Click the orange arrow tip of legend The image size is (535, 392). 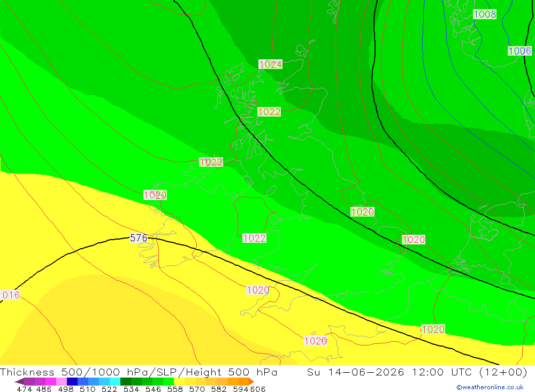(x=251, y=381)
